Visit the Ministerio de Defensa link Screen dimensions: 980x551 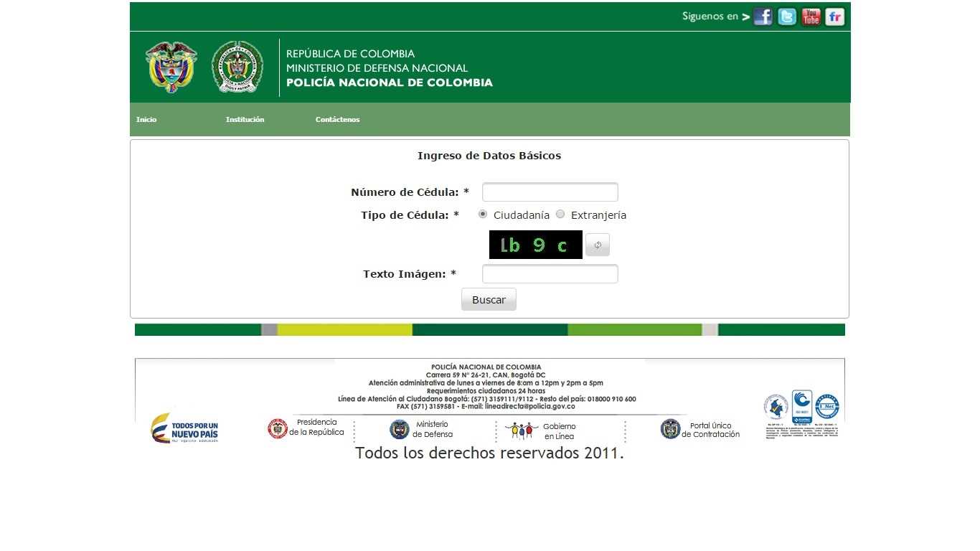coord(421,429)
